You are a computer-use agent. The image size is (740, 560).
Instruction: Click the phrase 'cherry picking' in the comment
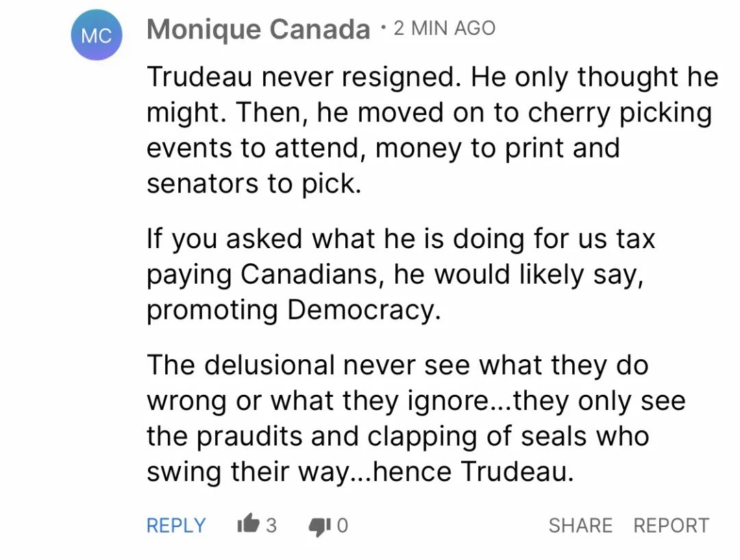click(619, 113)
